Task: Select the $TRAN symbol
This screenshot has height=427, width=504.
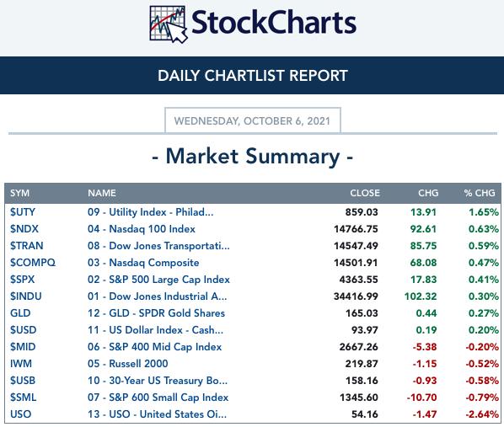Action: point(27,246)
